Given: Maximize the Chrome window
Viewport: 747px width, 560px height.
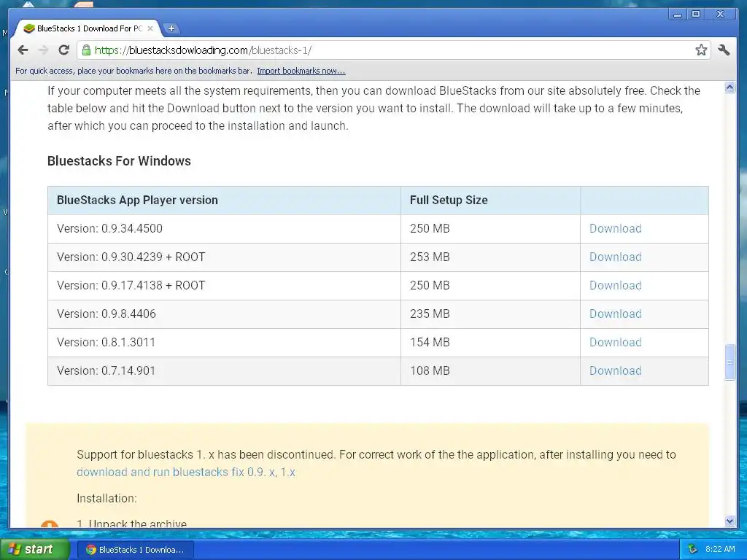Looking at the screenshot, I should (x=696, y=15).
